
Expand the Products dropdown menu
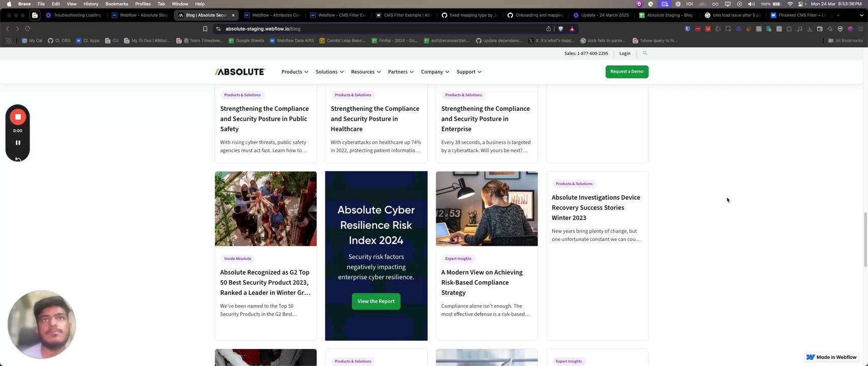(x=295, y=72)
